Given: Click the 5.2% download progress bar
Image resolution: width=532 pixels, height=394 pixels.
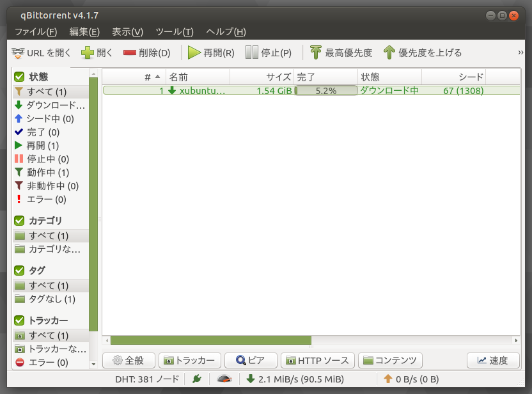Looking at the screenshot, I should [325, 91].
